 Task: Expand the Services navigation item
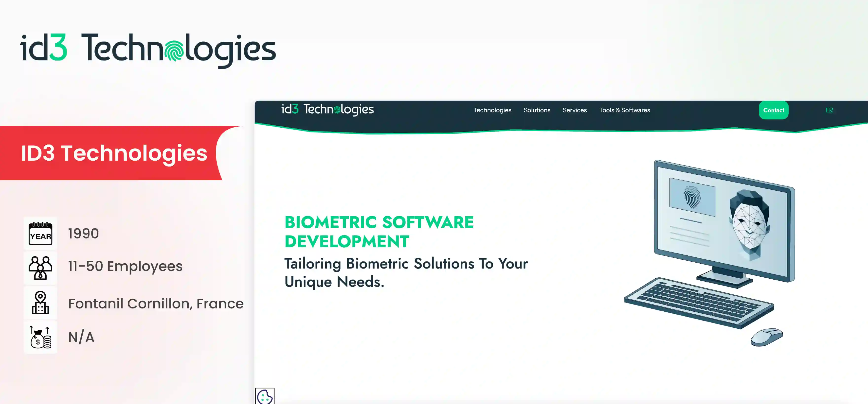(x=575, y=110)
